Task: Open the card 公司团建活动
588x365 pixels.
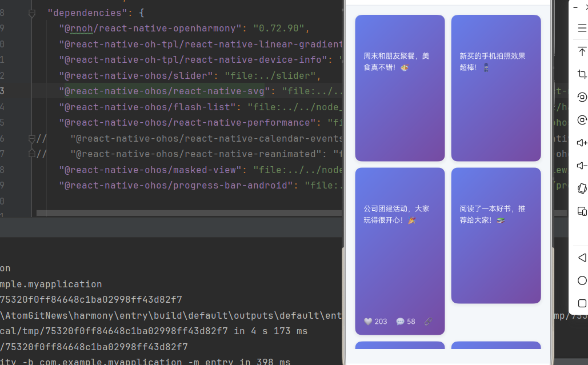Action: click(400, 251)
